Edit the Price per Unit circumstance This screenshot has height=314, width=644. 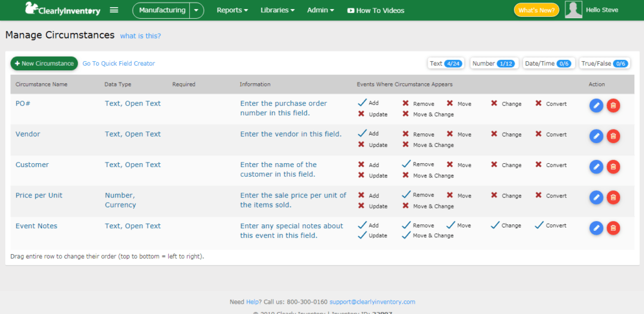pyautogui.click(x=596, y=198)
